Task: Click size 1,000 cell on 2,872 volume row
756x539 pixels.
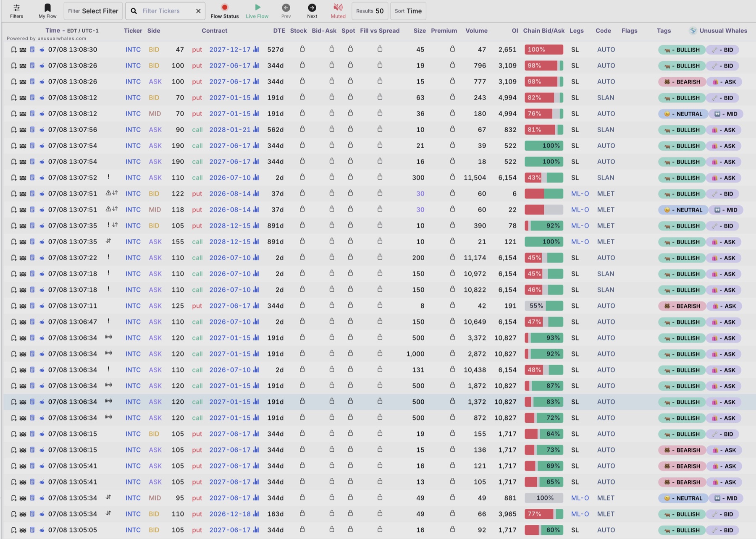Action: pyautogui.click(x=415, y=354)
